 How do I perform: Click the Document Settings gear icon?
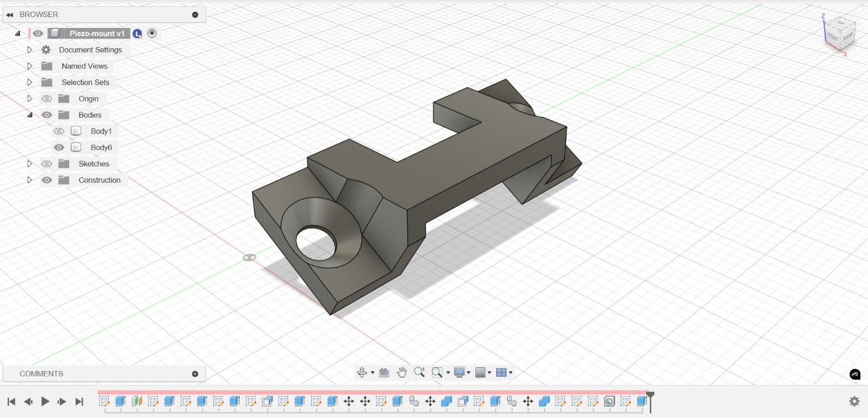coord(46,50)
